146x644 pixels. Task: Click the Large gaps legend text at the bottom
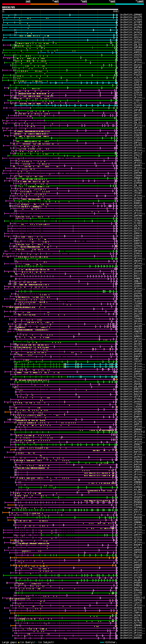(x=28, y=642)
